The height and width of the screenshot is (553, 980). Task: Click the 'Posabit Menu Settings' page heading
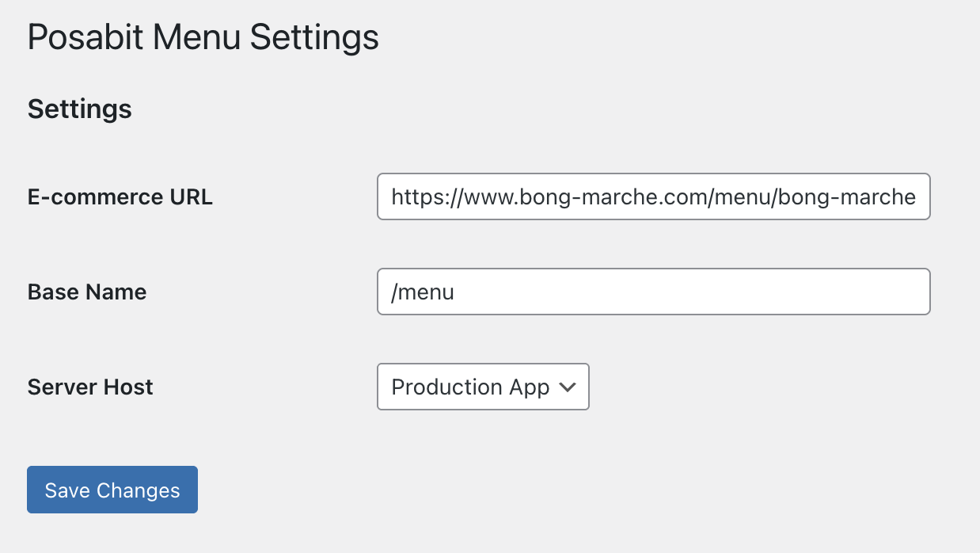[203, 38]
